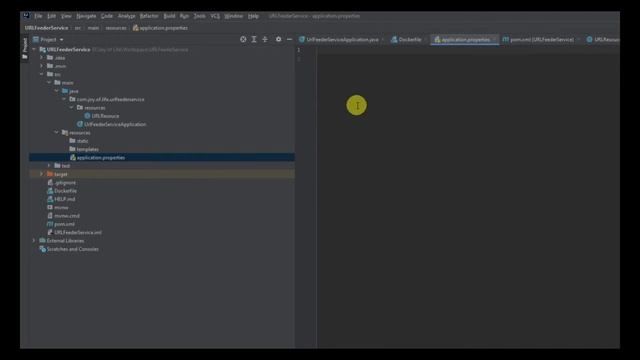This screenshot has height=360, width=640.
Task: Select URLFeederService.iml file
Action: pyautogui.click(x=74, y=232)
